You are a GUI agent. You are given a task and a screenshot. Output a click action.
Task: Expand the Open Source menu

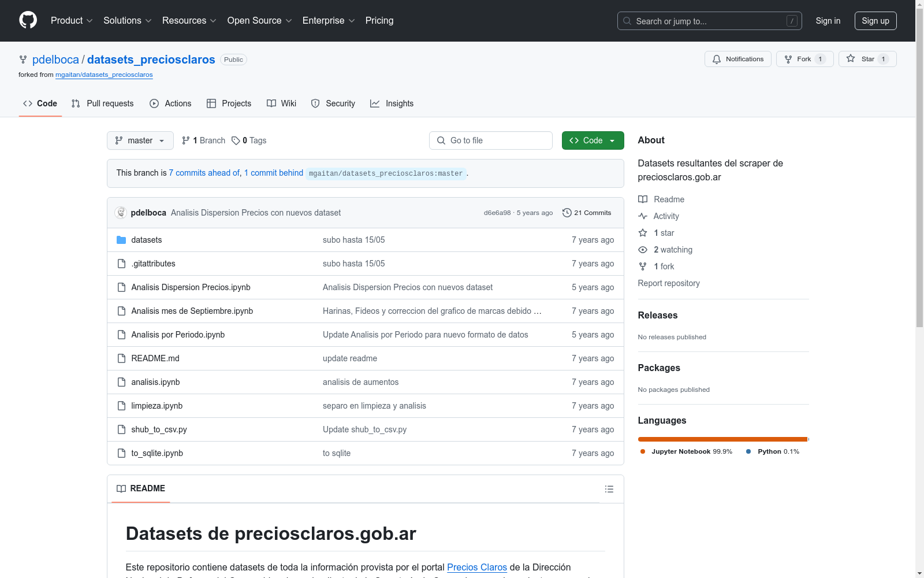260,21
